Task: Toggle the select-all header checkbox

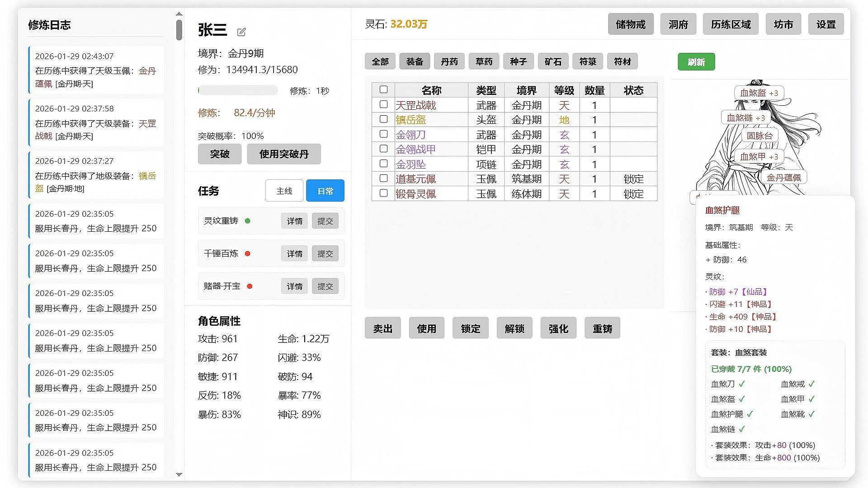Action: 383,89
